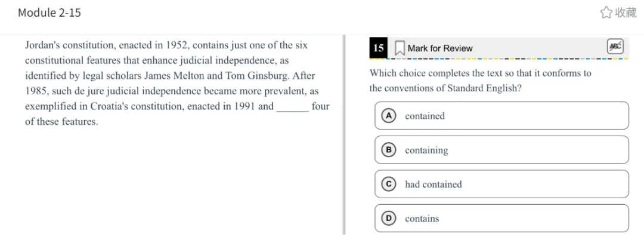
Task: Select the circled D letter icon
Action: (388, 219)
